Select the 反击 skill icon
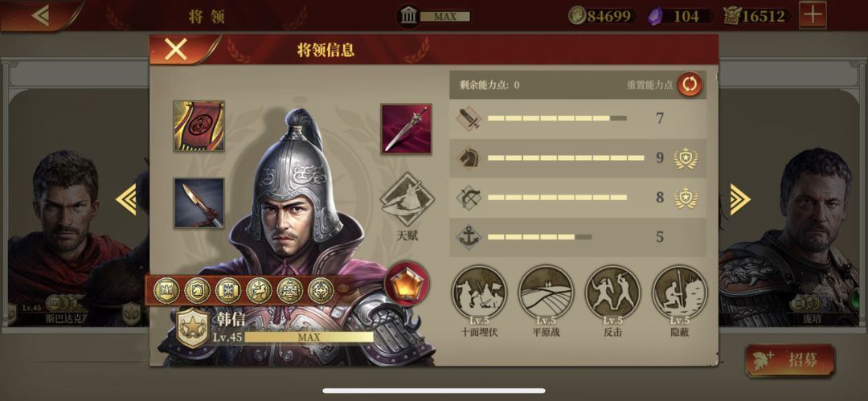 click(612, 293)
